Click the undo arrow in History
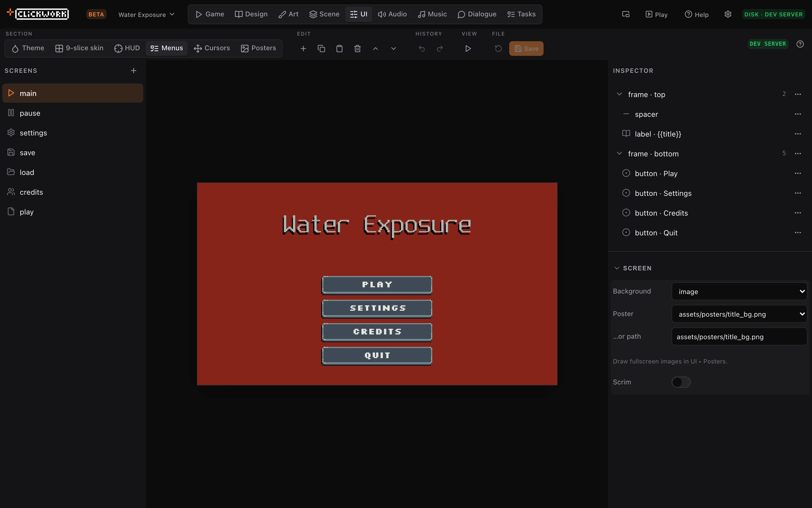This screenshot has height=508, width=812. tap(422, 49)
